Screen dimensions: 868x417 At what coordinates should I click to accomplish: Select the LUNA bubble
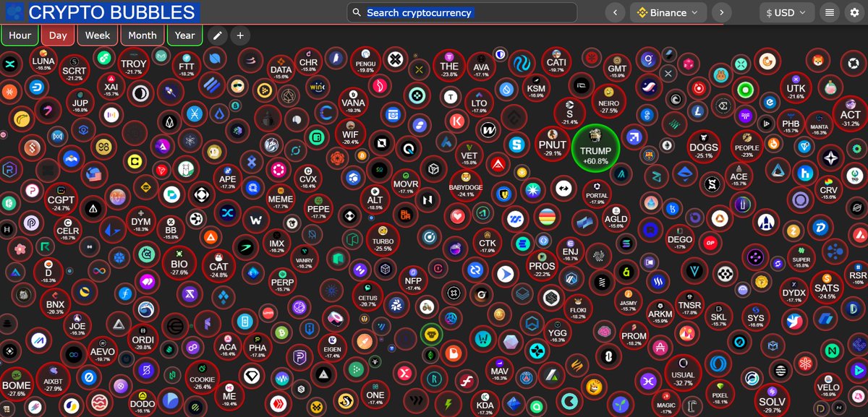[x=43, y=63]
